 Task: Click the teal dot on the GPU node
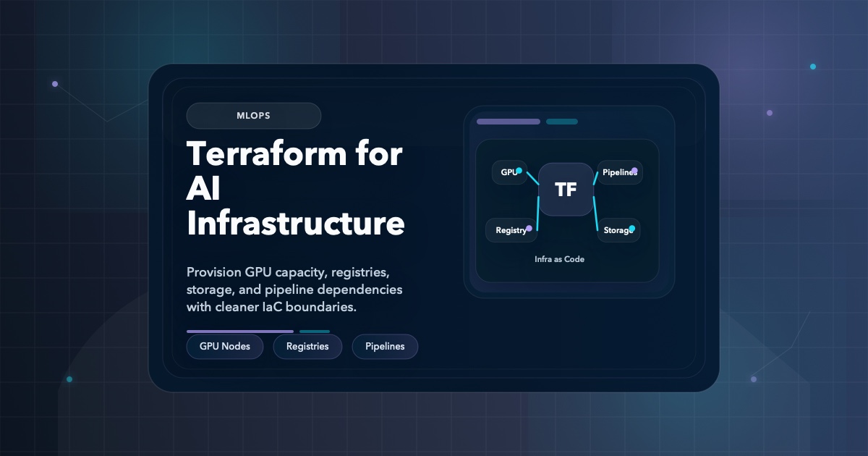tap(520, 171)
